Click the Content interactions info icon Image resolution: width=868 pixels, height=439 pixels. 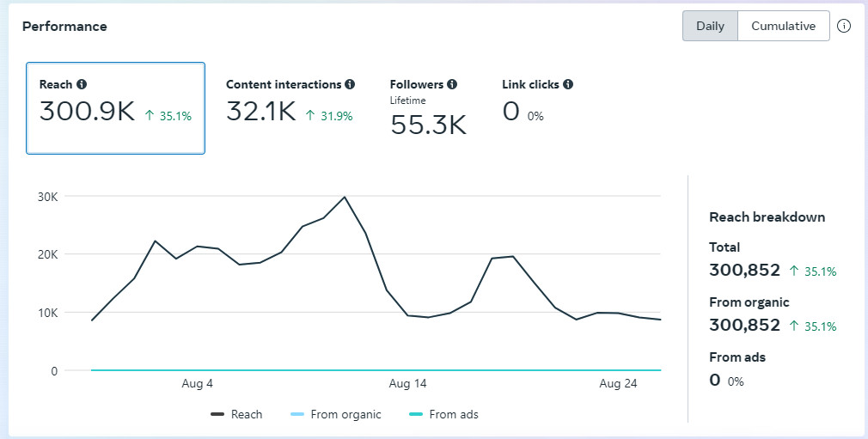(x=350, y=84)
